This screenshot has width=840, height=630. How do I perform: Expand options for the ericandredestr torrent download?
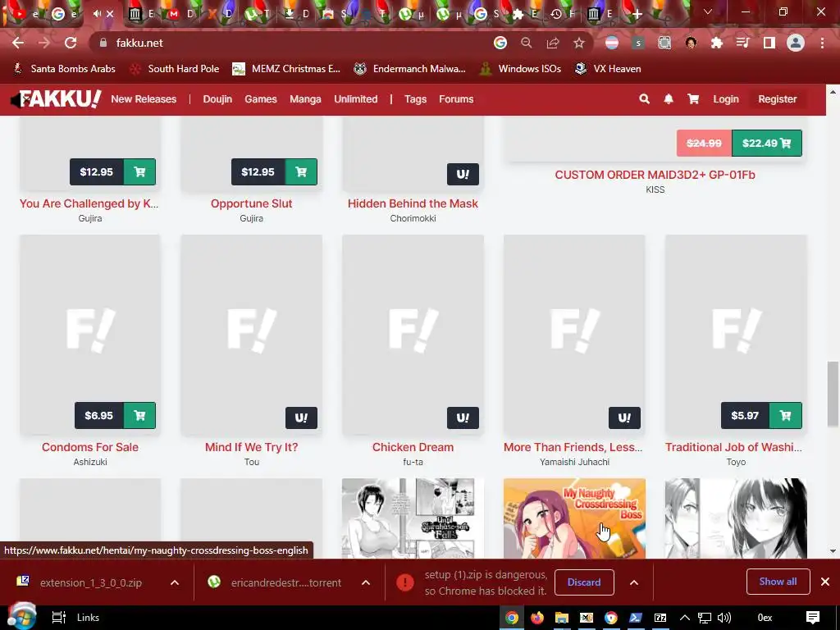pos(366,582)
